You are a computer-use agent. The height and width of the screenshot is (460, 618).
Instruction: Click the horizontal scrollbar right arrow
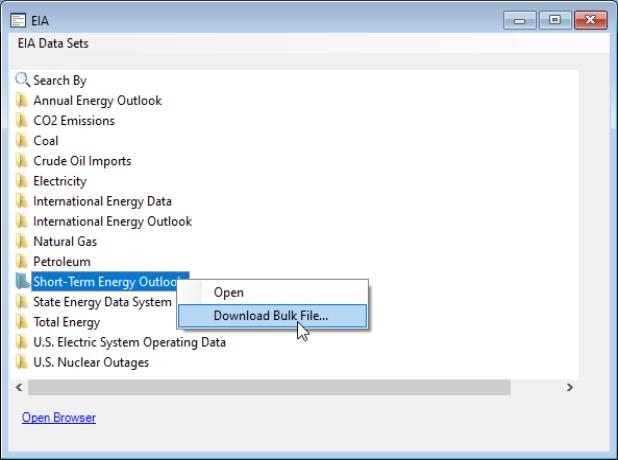[570, 387]
